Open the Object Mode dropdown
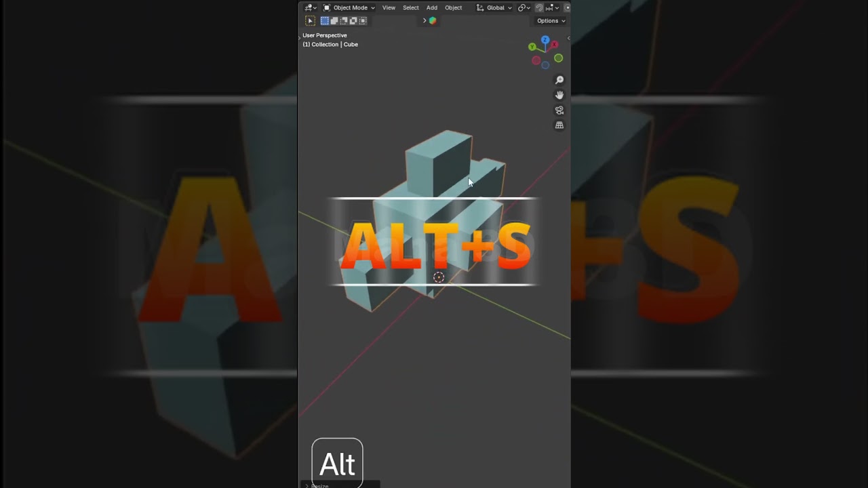Image resolution: width=868 pixels, height=488 pixels. tap(349, 8)
